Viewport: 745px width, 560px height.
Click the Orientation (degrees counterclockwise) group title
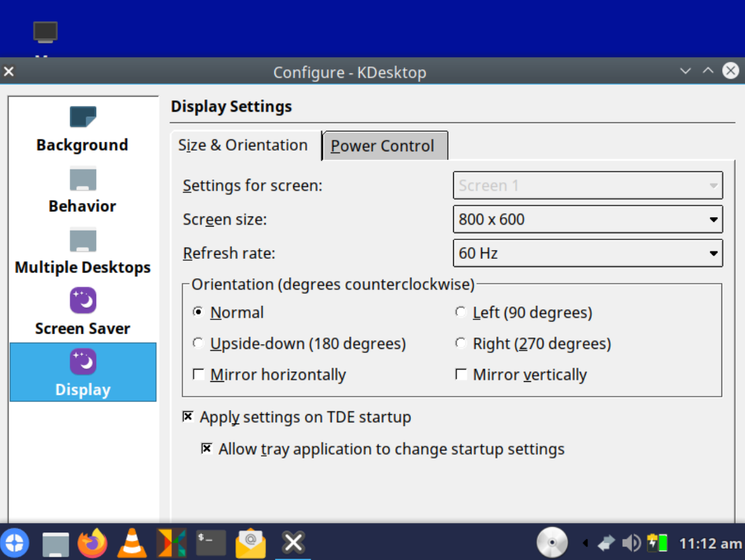point(333,284)
